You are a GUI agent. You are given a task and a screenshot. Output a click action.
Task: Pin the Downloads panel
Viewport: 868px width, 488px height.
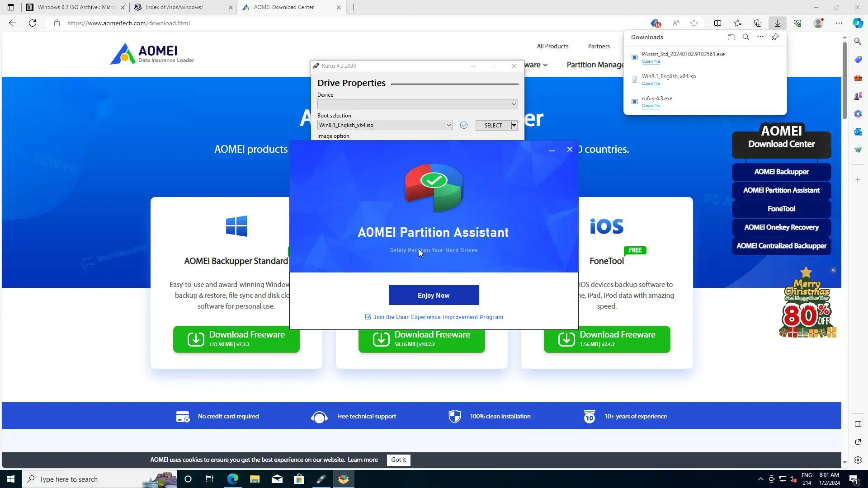(x=775, y=37)
